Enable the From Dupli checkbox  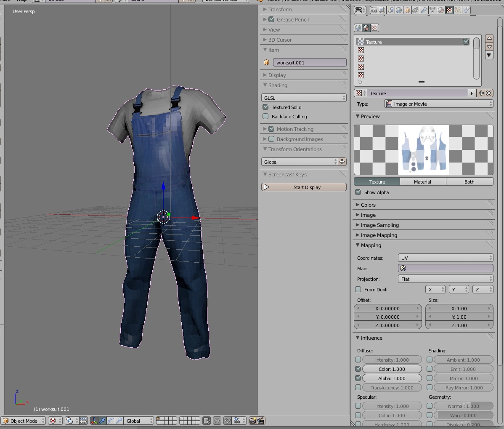[358, 289]
